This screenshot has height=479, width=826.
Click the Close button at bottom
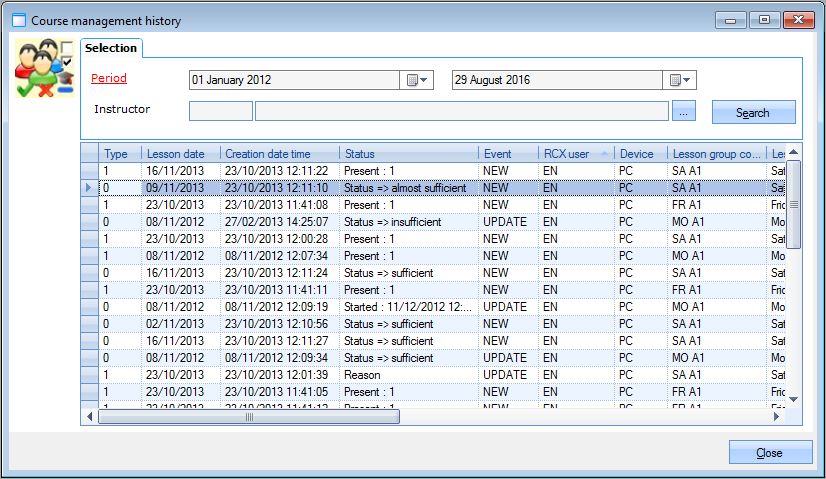click(x=770, y=452)
